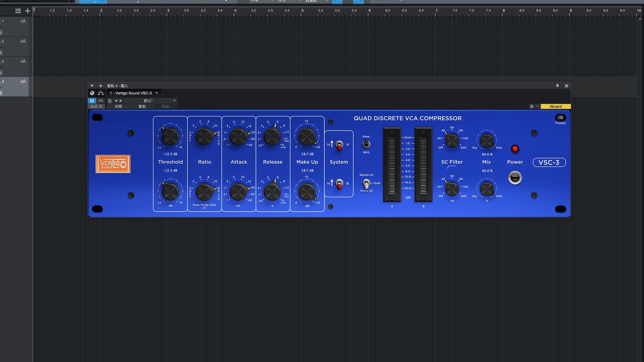Open the preset file icon

[110, 101]
